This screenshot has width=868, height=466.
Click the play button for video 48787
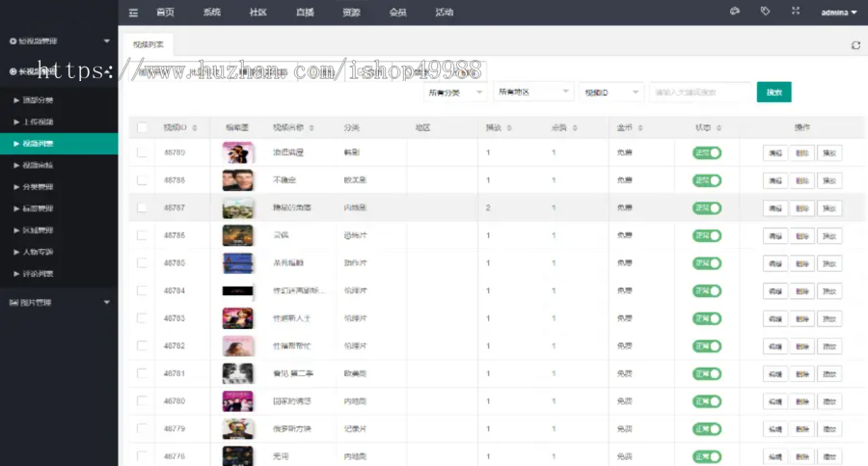829,208
